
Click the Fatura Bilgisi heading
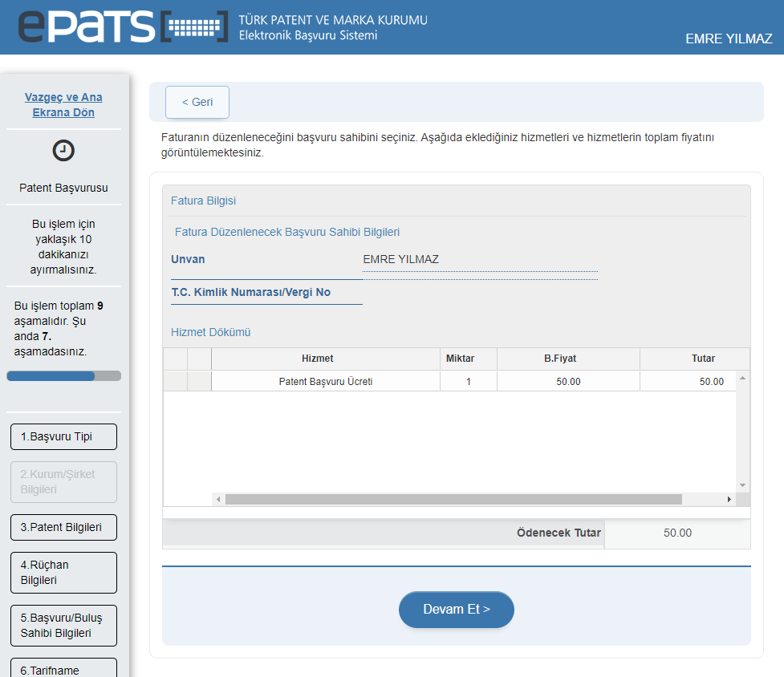point(203,201)
